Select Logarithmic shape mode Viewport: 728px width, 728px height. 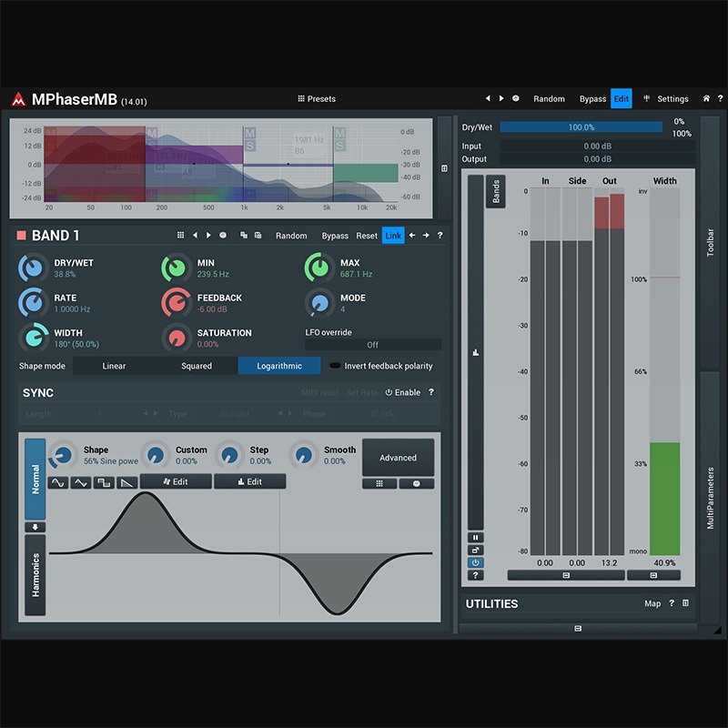(x=279, y=366)
